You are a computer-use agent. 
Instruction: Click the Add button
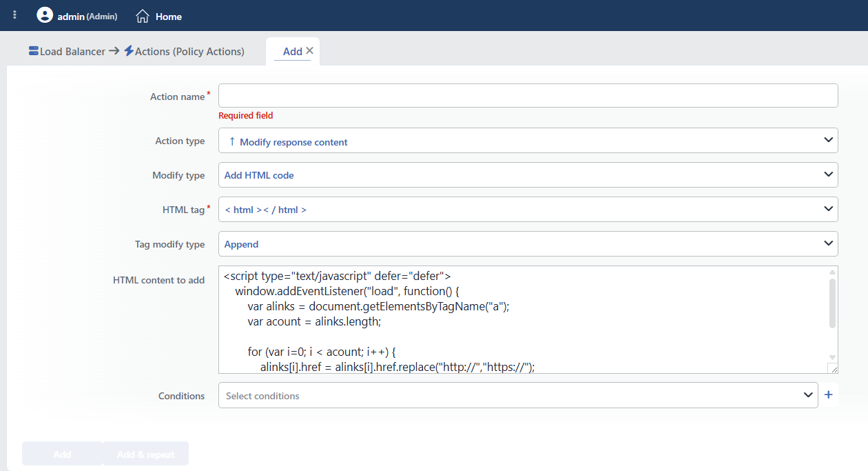coord(62,454)
